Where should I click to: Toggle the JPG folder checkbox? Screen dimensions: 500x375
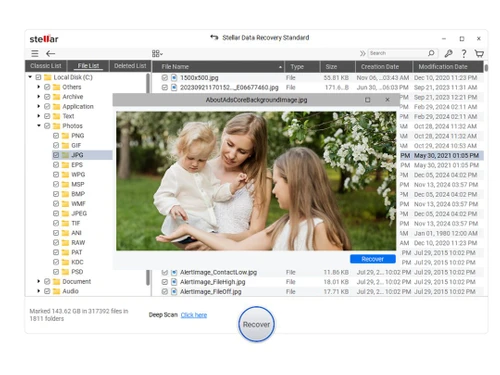pos(56,155)
